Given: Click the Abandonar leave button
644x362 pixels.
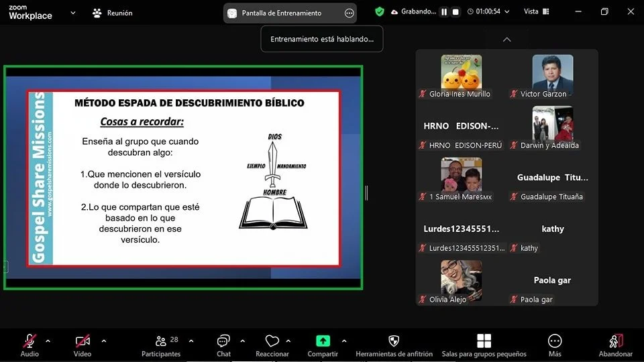Looking at the screenshot, I should click(x=615, y=346).
